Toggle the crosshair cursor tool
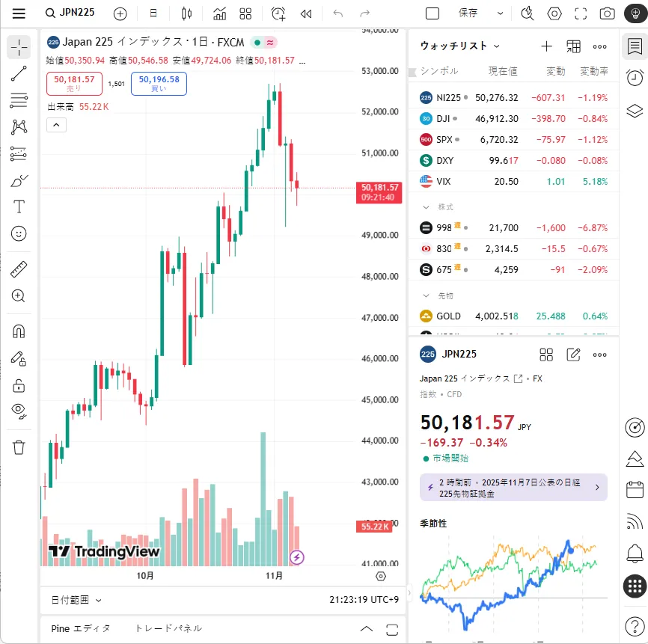This screenshot has width=648, height=644. (x=19, y=47)
